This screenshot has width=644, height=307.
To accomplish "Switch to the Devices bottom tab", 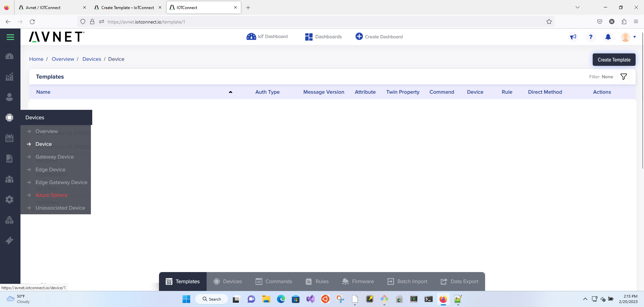I will [x=228, y=281].
